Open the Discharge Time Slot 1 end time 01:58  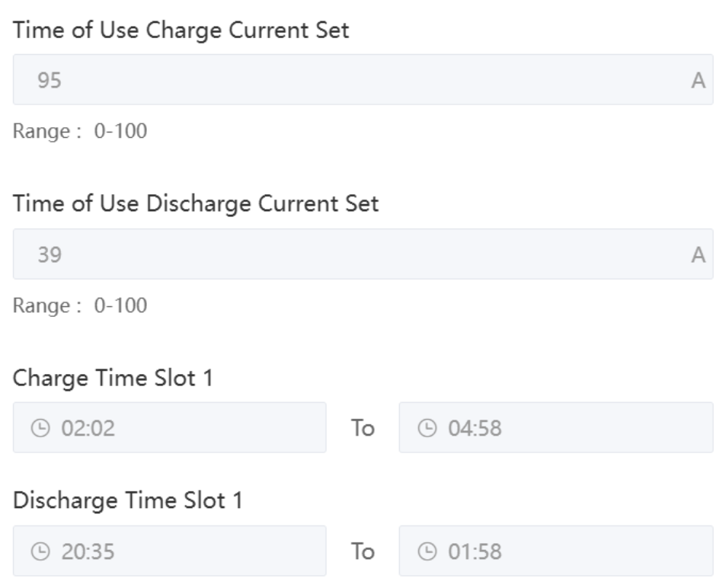click(556, 551)
